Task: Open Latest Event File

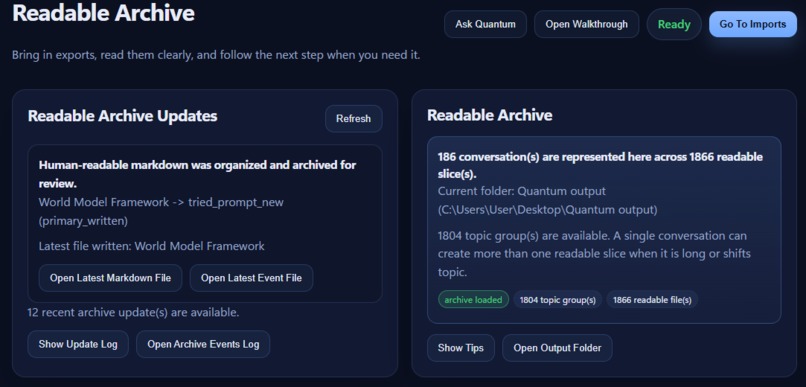Action: point(251,278)
